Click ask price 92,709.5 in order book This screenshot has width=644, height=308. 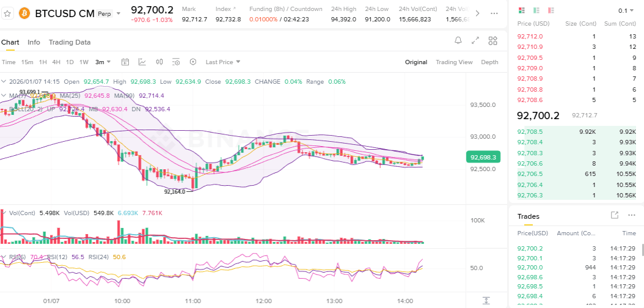point(530,57)
